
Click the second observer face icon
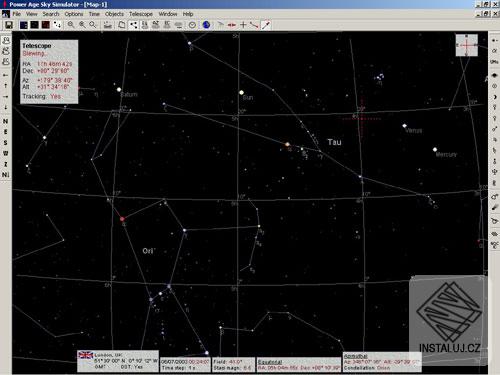6,51
